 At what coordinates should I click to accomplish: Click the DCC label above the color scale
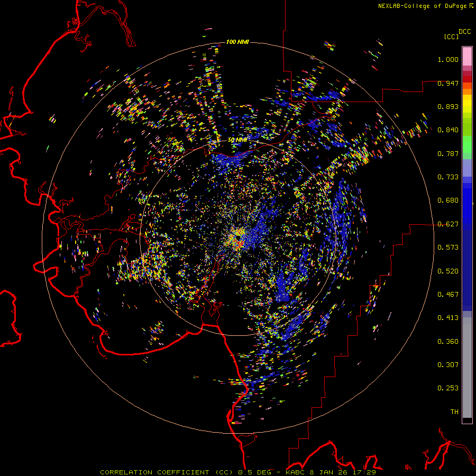464,32
